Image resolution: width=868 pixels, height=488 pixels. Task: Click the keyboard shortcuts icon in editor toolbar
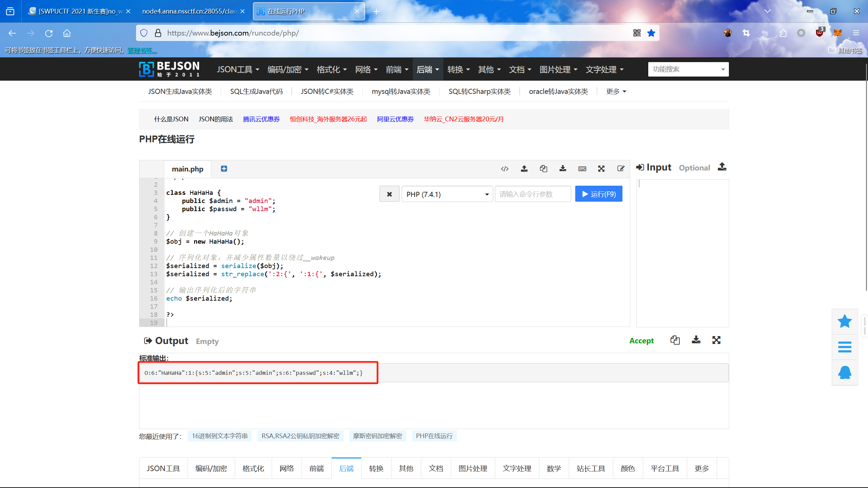tap(582, 169)
